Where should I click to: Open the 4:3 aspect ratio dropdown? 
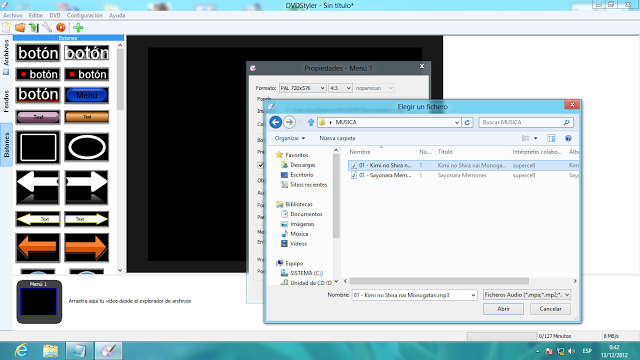click(340, 88)
